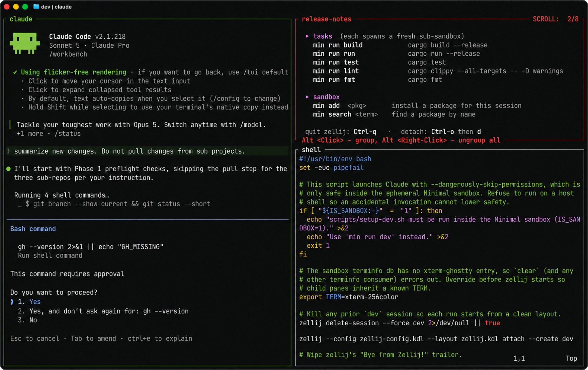Screen dimensions: 588x370
Task: Click the 'set -euo pipefail' line
Action: 331,167
